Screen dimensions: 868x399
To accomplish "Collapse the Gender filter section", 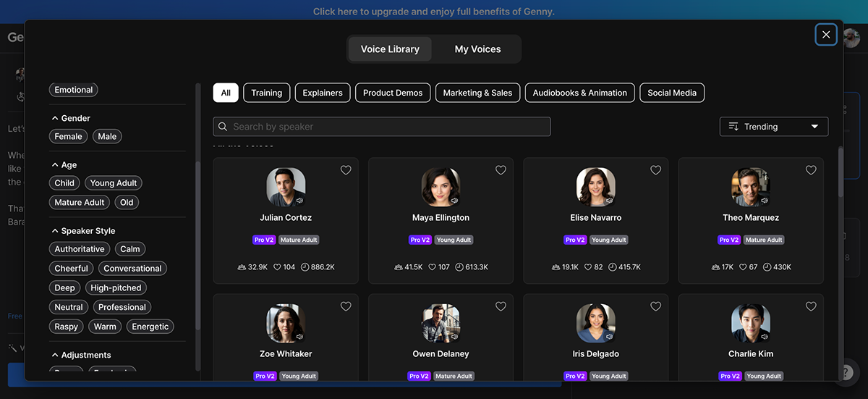I will [55, 118].
